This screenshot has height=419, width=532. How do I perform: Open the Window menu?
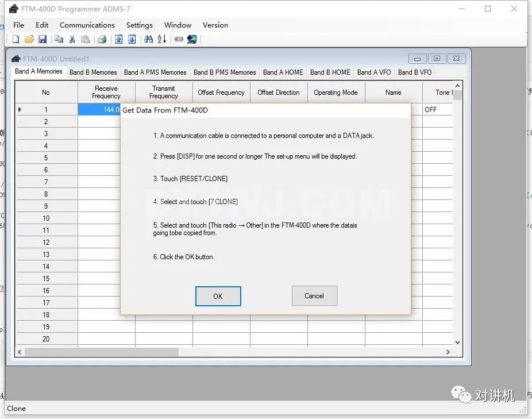point(178,25)
